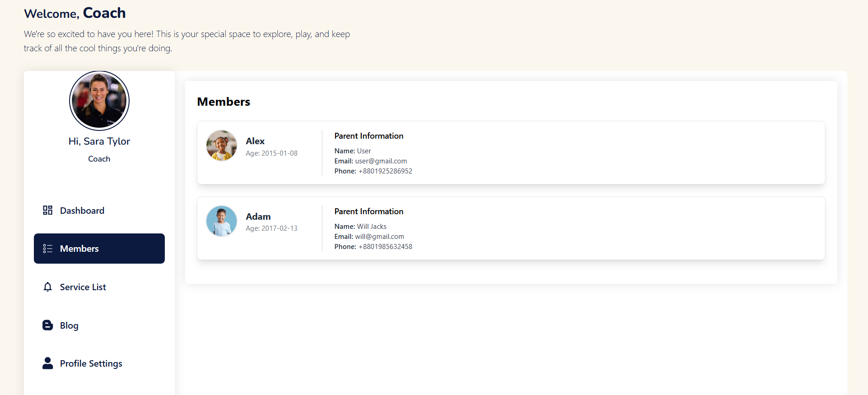Click Alex's age text 2015-01-08
Screen dimensions: 868x395
279,153
